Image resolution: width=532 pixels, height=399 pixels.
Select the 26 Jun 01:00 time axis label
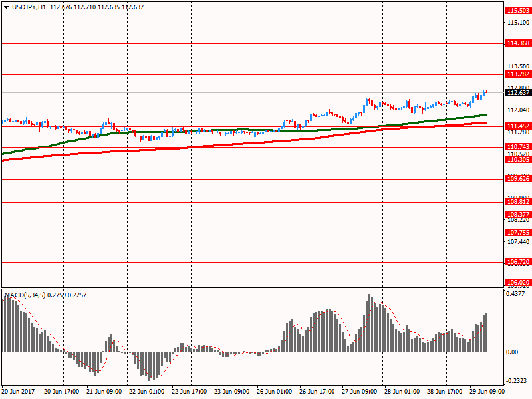pyautogui.click(x=274, y=392)
